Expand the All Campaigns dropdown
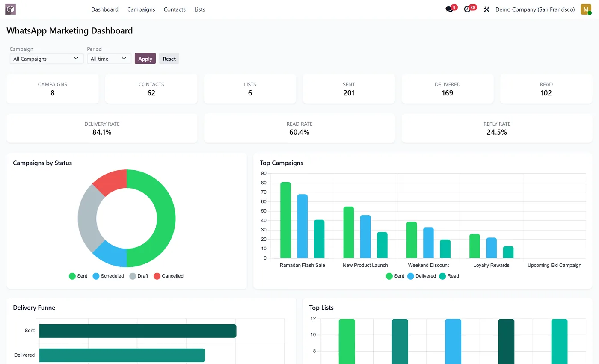Image resolution: width=599 pixels, height=364 pixels. (47, 59)
